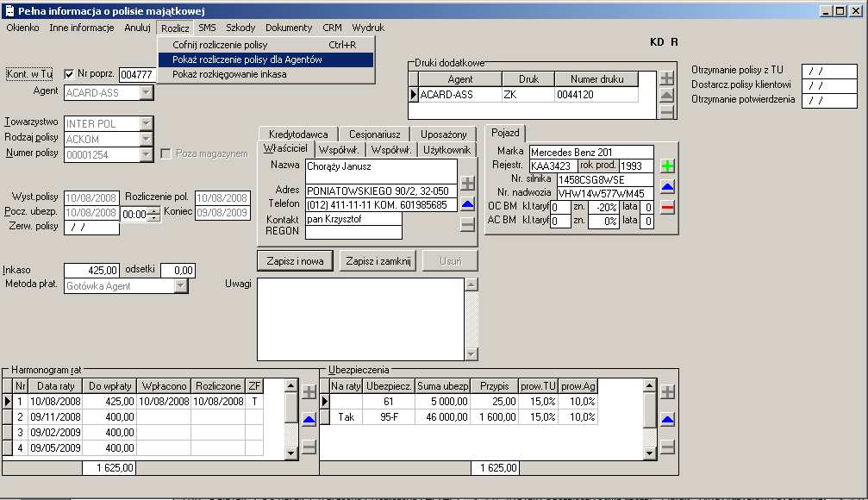Click the Zapisz i zamknij button
This screenshot has width=868, height=500.
click(x=378, y=261)
